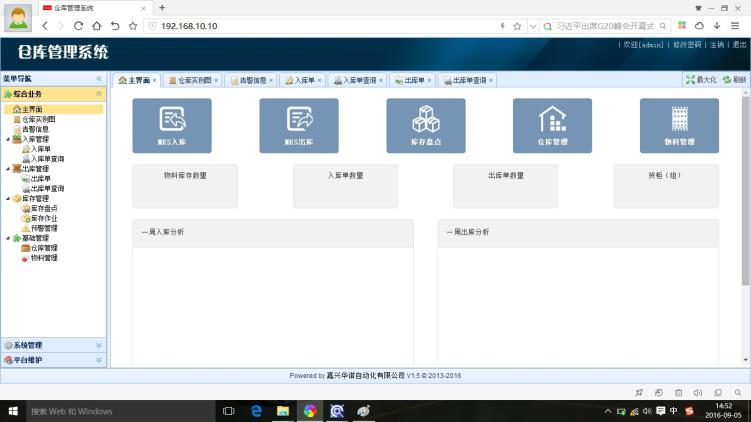The height and width of the screenshot is (422, 751).
Task: Collapse the 菜单导航 sidebar panel
Action: [99, 78]
